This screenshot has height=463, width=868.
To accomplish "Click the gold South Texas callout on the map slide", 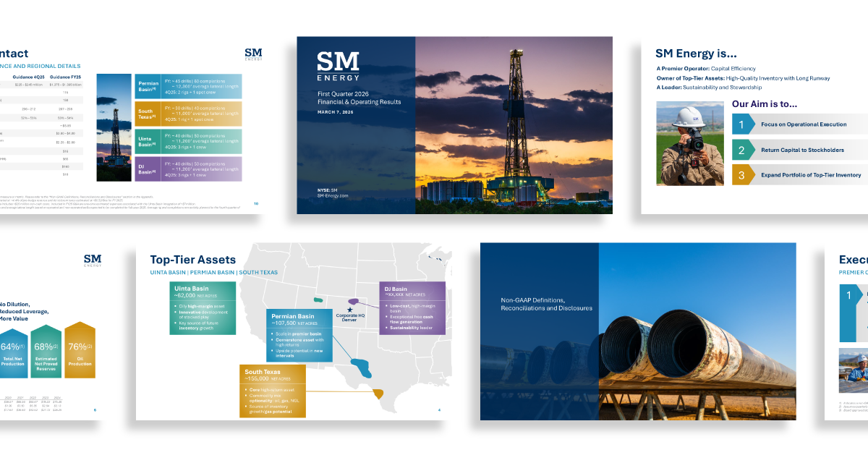I will coord(273,391).
